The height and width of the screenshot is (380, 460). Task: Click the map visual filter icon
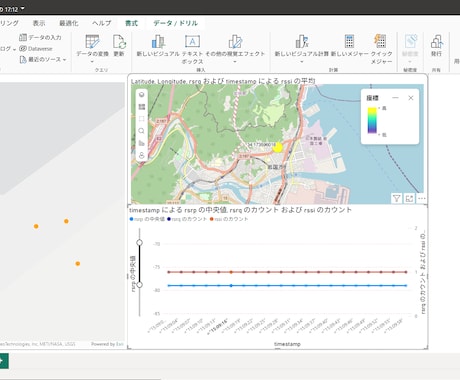(396, 199)
